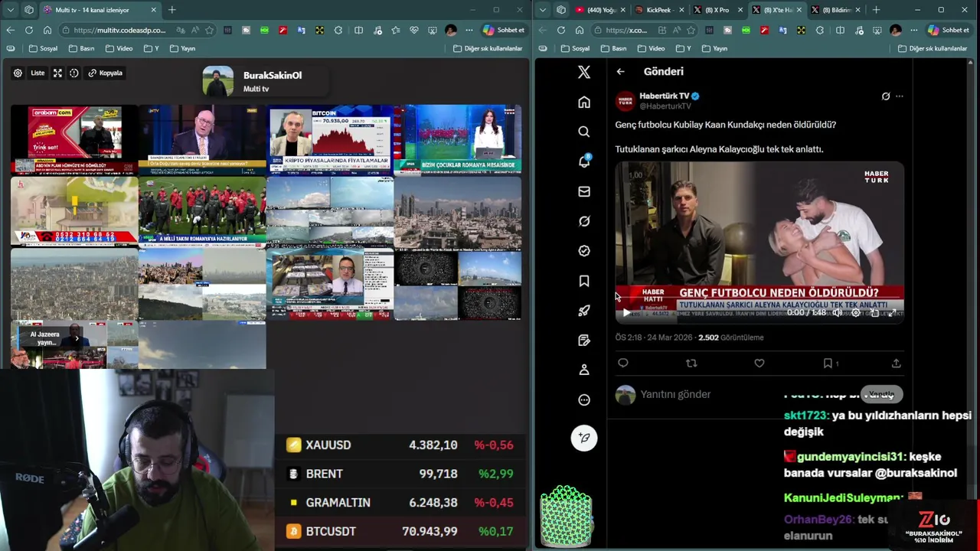This screenshot has height=551, width=980.
Task: Mute the Habertürk video volume
Action: point(838,312)
